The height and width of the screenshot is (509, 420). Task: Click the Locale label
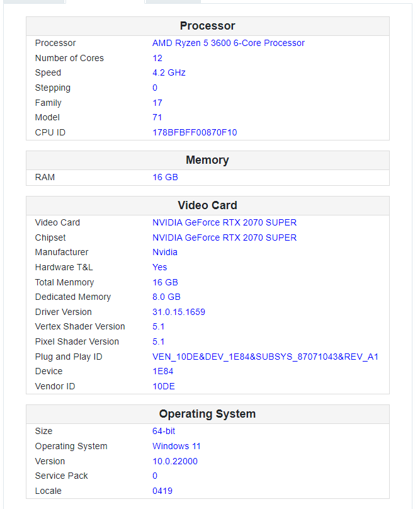48,491
